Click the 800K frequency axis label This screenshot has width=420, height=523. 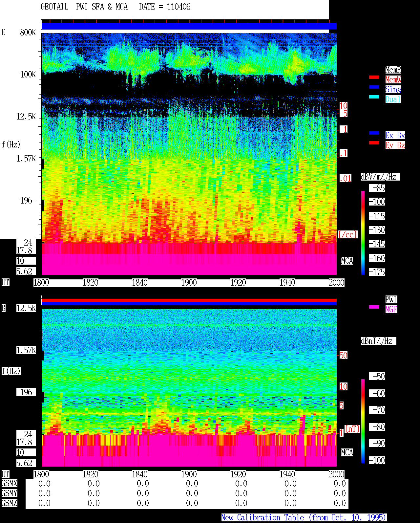tap(28, 32)
